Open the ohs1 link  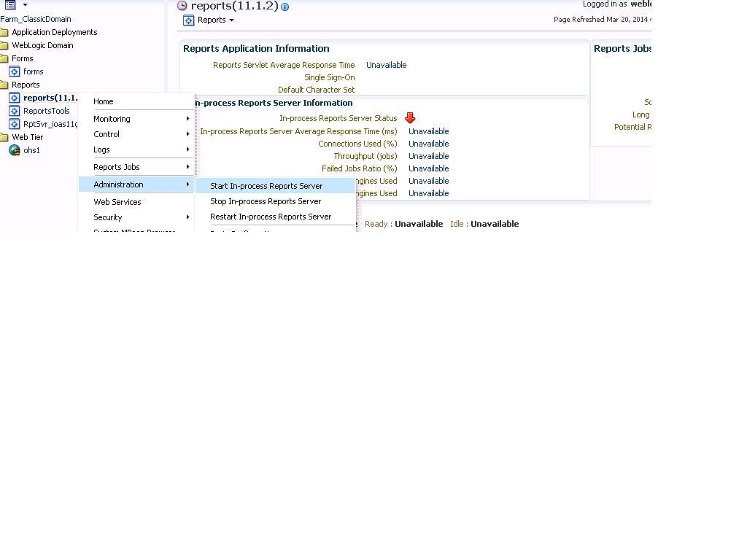point(31,150)
